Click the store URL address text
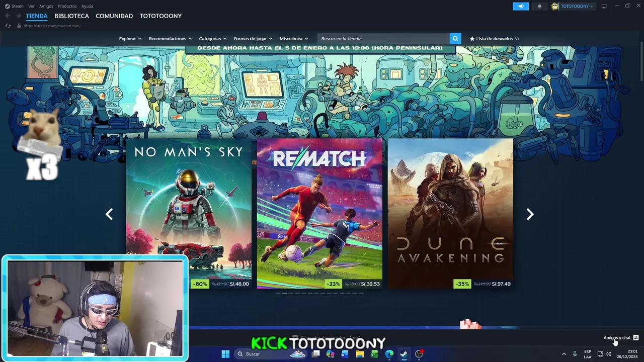The image size is (644, 362). coord(52,26)
